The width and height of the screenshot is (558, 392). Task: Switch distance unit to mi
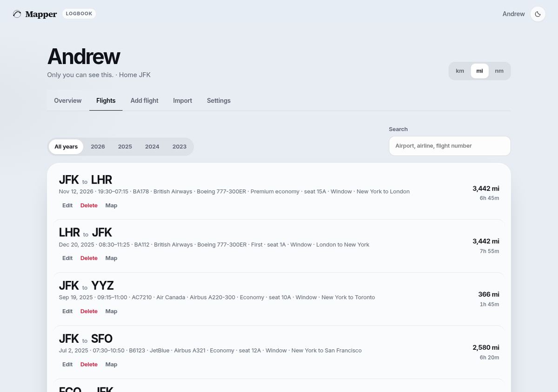pos(479,71)
